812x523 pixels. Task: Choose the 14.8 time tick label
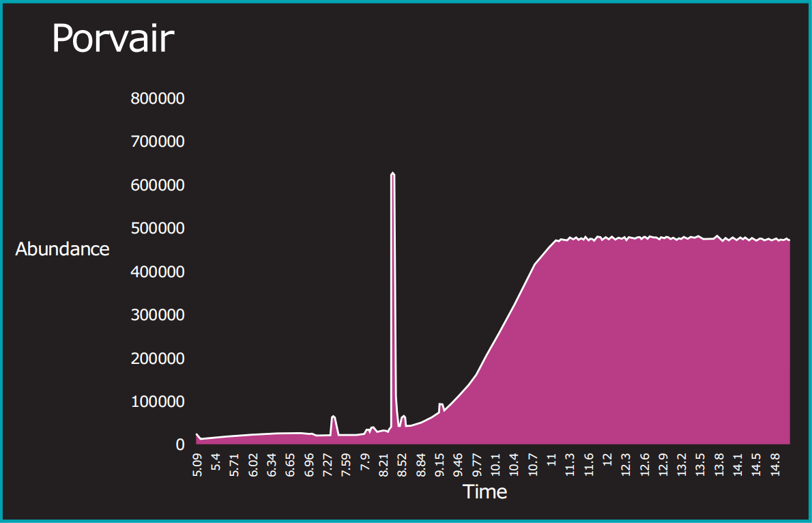(774, 465)
